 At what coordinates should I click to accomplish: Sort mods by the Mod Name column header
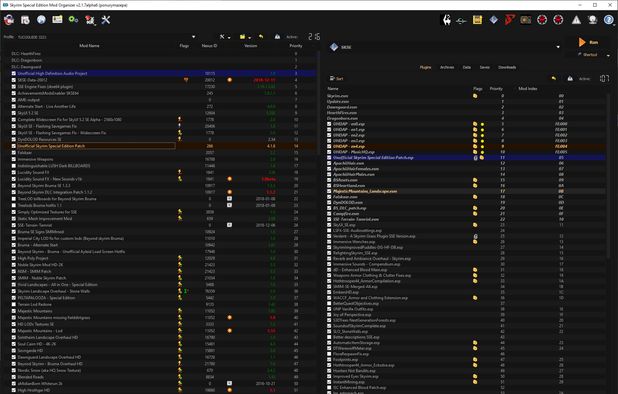89,46
